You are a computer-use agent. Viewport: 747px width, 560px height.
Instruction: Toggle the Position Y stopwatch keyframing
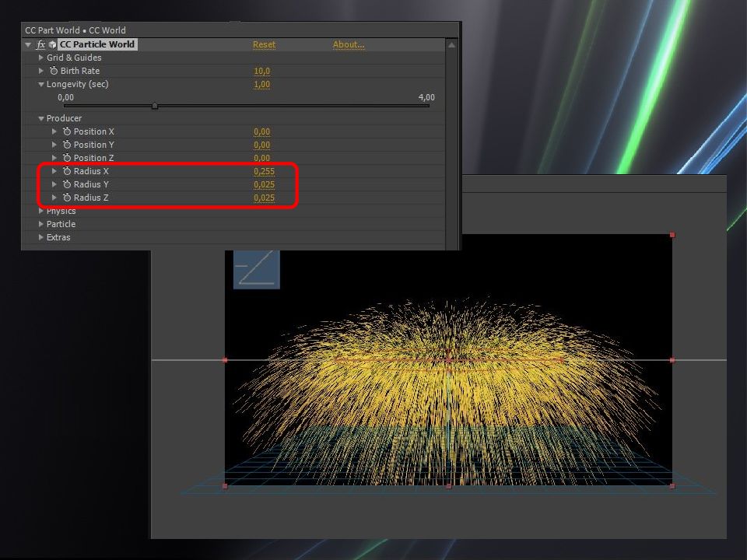point(67,145)
